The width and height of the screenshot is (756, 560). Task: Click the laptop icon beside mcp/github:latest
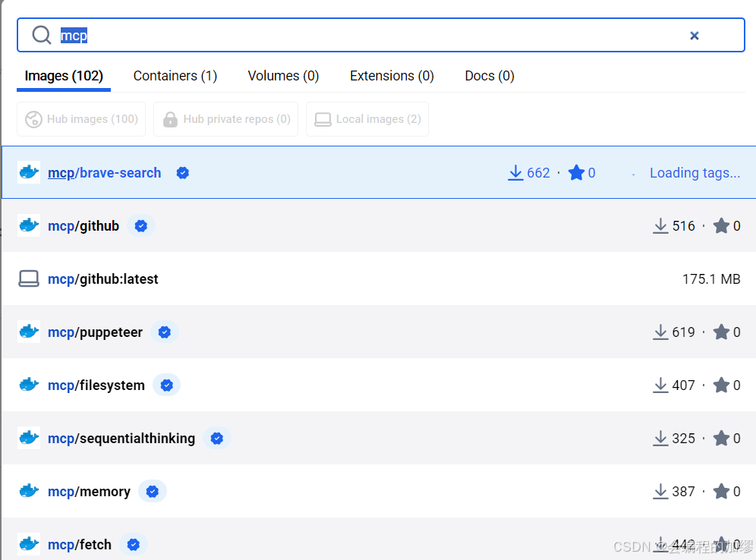(29, 278)
